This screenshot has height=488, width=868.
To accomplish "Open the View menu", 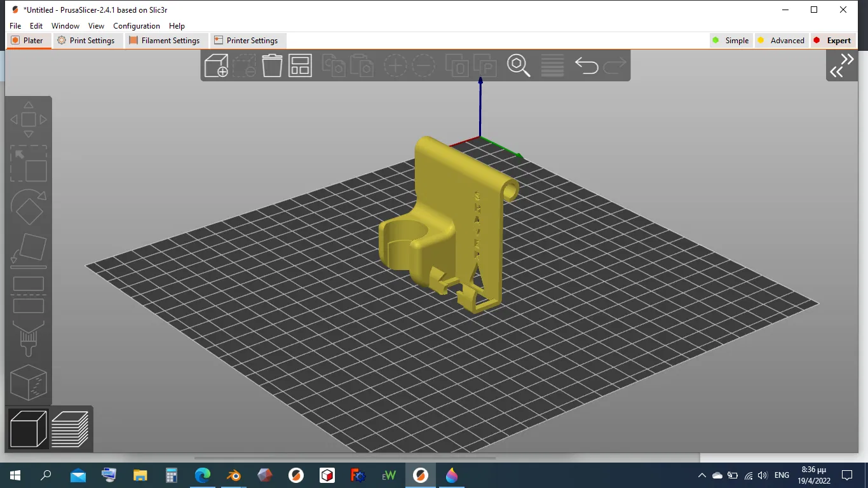I will [x=96, y=26].
